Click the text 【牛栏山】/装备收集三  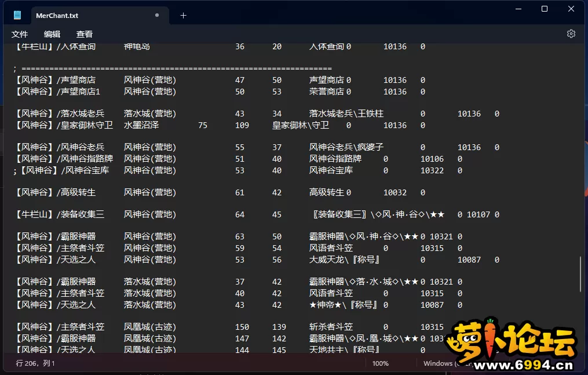pyautogui.click(x=59, y=214)
